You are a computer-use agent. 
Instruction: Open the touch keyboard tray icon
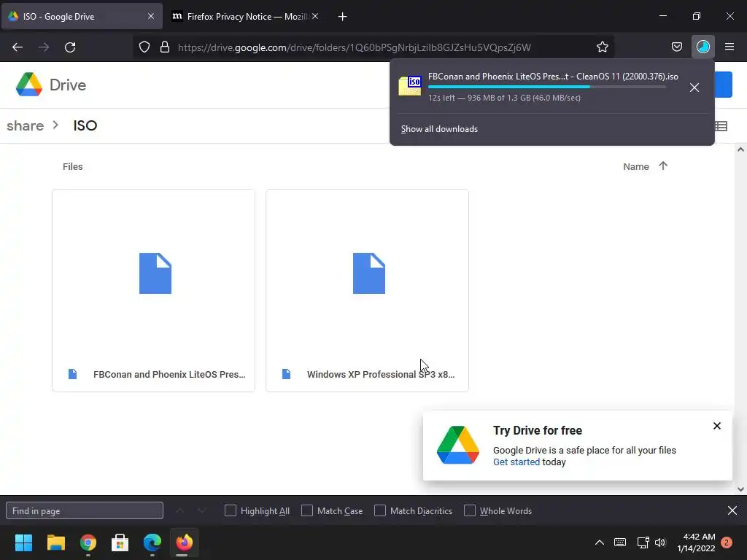[x=620, y=542]
